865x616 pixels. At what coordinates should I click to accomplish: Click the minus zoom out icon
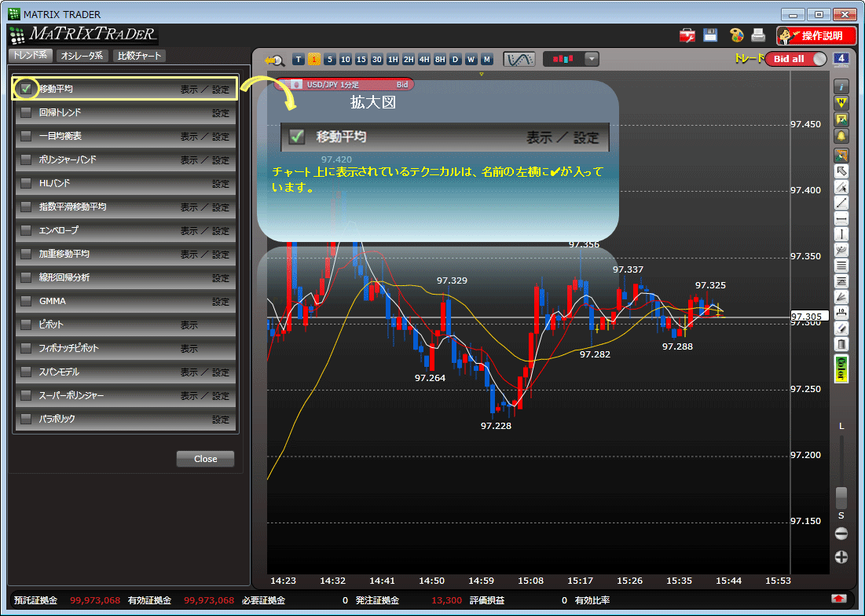coord(841,533)
